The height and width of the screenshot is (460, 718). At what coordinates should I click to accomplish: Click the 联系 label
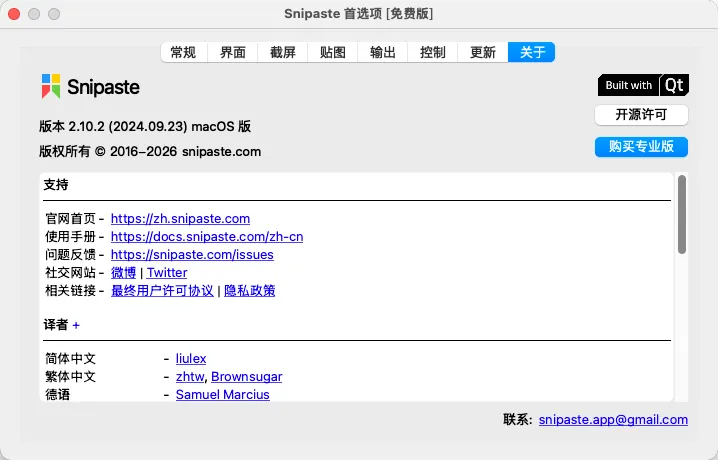click(517, 420)
